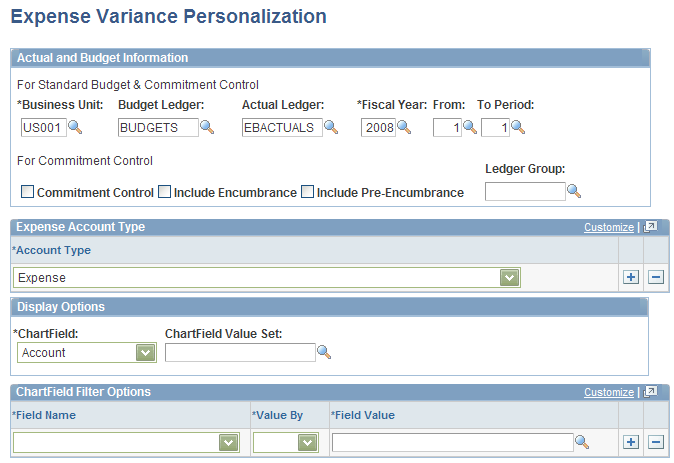This screenshot has width=674, height=463.
Task: Click Customize link in Expense Account Type
Action: pos(608,227)
